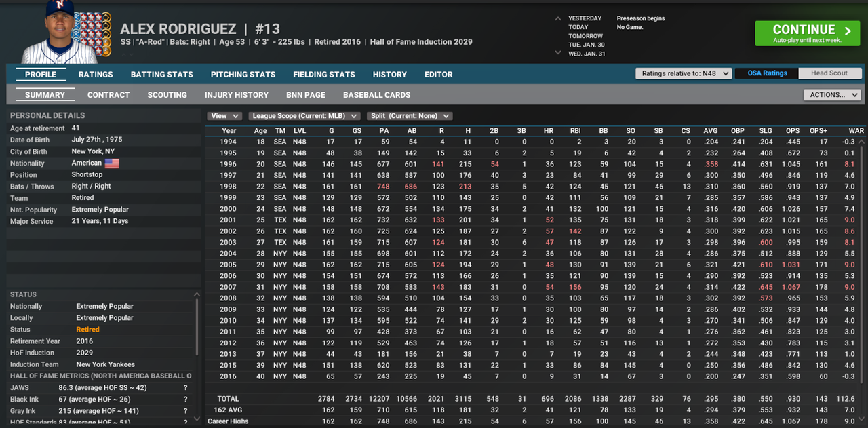Click the Black Ink question mark help icon
Screen dimensions: 868x428
(185, 400)
